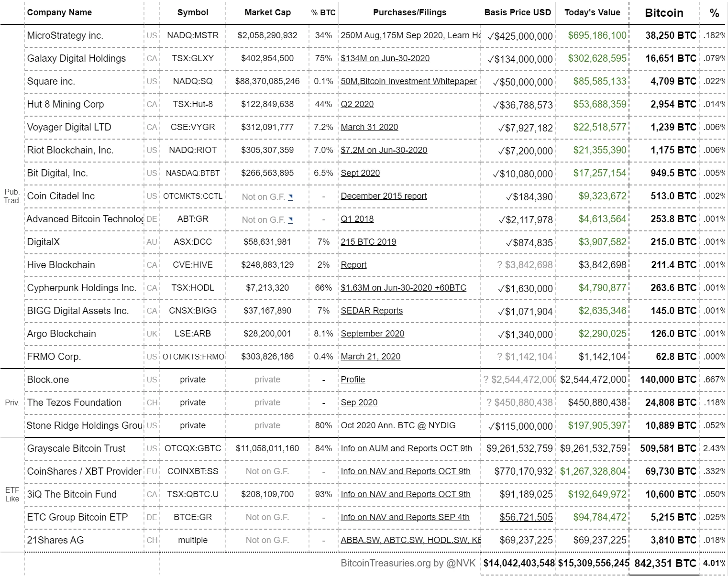
Task: Open Block.one's Profile link
Action: tap(353, 380)
